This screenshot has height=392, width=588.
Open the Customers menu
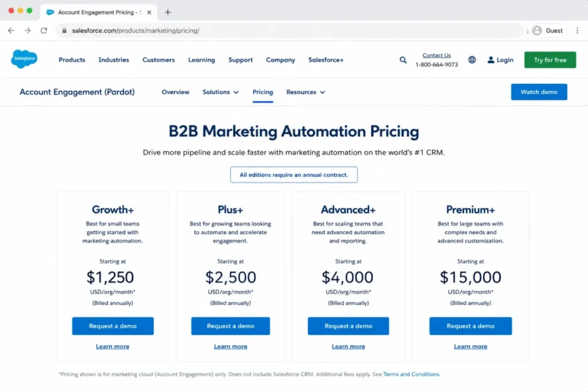(158, 60)
